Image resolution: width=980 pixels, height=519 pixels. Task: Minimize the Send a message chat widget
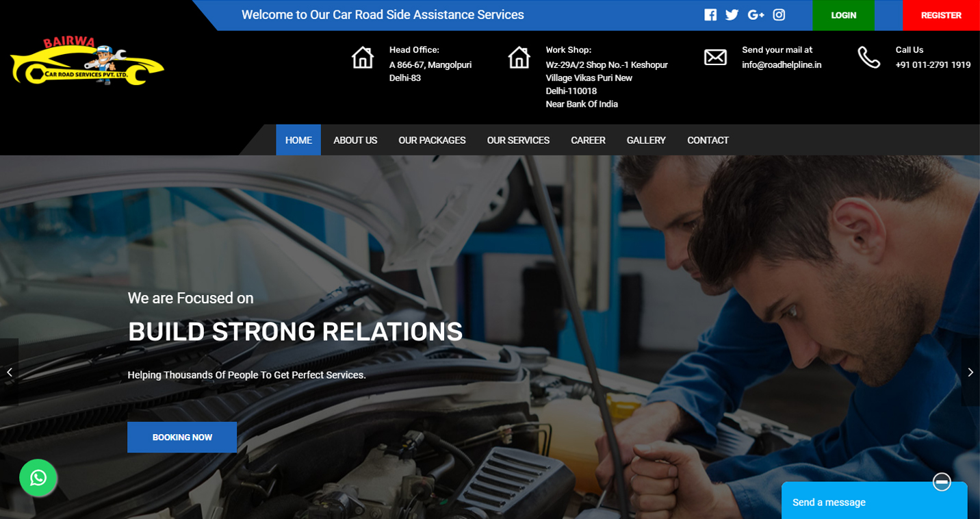(x=942, y=482)
